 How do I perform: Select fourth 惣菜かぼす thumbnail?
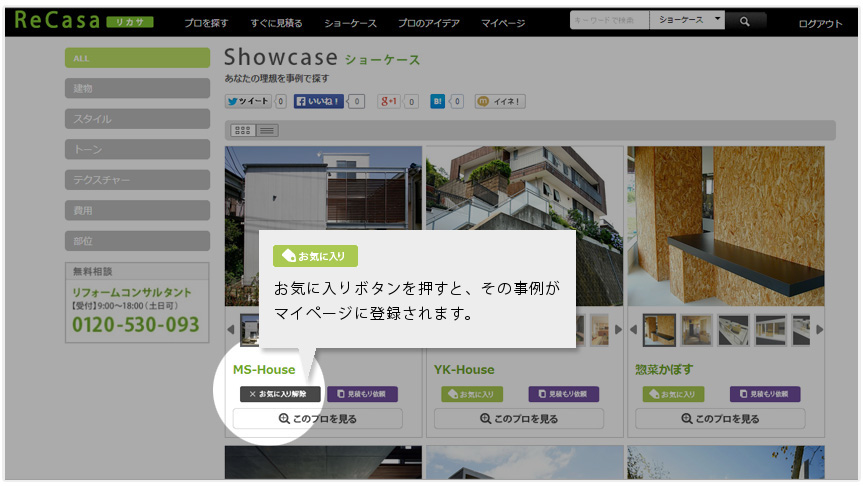770,330
